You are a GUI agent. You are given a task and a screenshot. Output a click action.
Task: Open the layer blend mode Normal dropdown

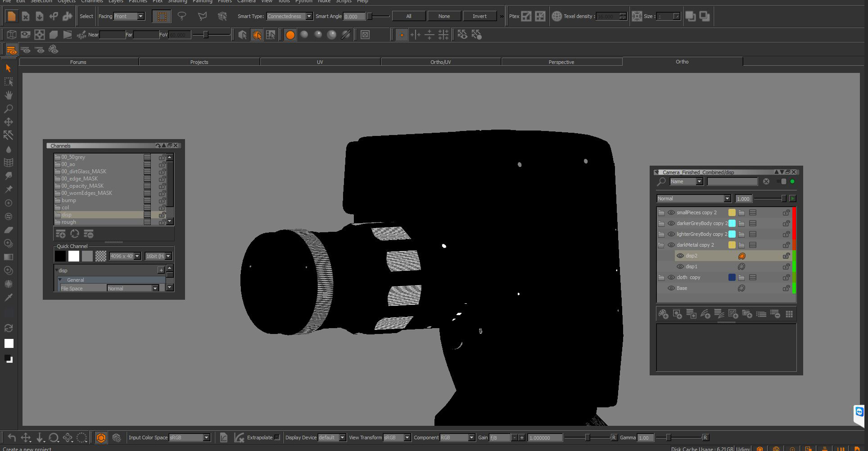coord(693,198)
